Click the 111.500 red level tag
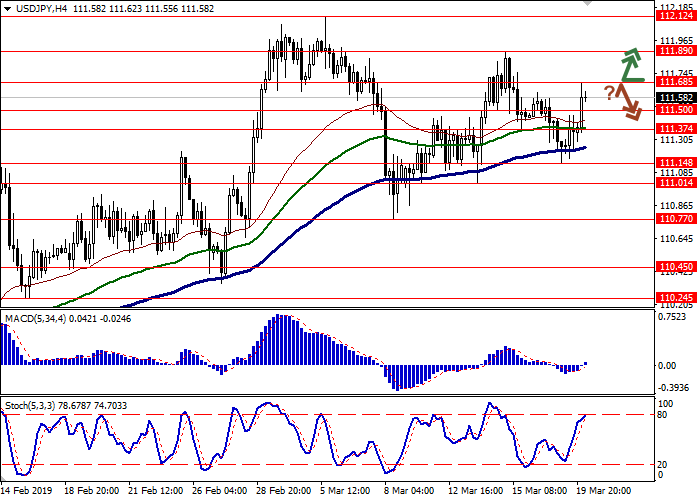The height and width of the screenshot is (500, 700). [x=676, y=110]
